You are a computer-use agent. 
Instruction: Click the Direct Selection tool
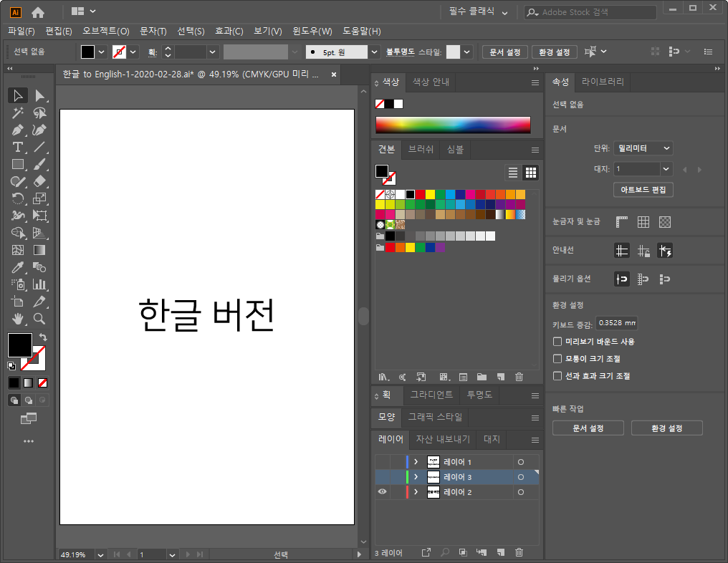[x=39, y=95]
